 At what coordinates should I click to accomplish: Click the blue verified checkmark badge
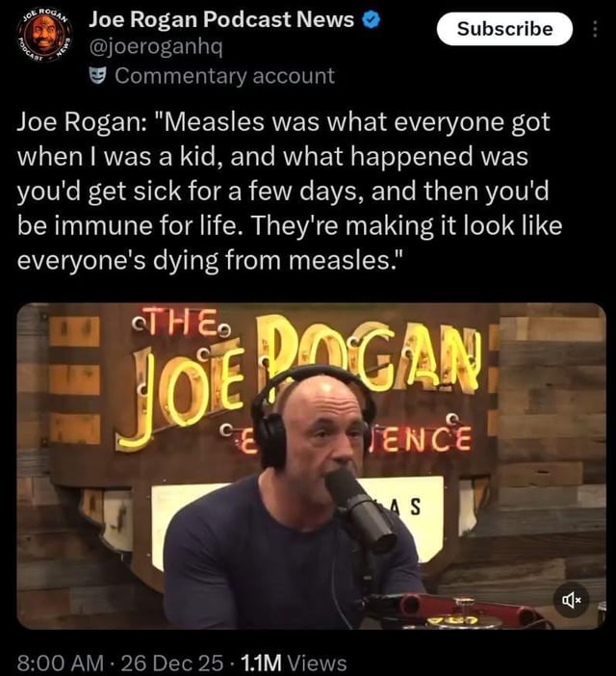[x=366, y=19]
